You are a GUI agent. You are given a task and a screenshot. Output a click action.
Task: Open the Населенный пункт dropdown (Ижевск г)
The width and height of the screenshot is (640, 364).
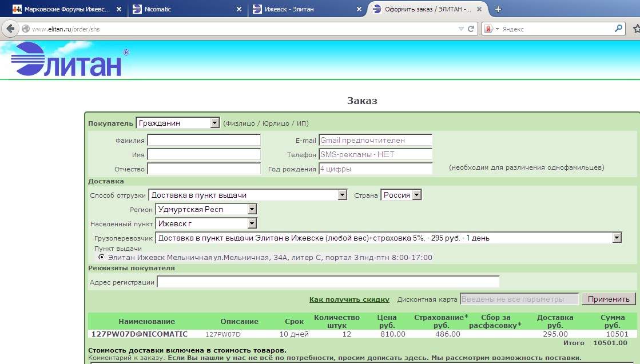point(206,223)
